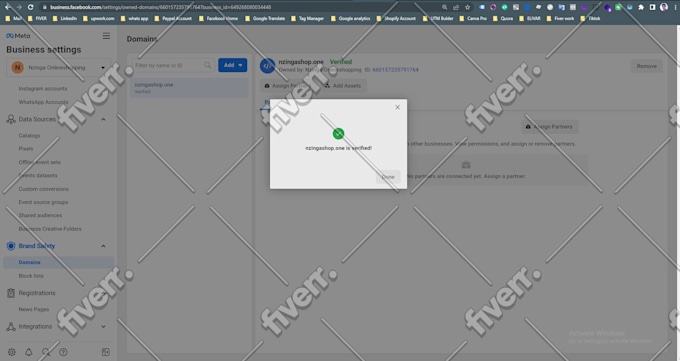
Task: Open Block lists in sidebar
Action: [x=31, y=276]
